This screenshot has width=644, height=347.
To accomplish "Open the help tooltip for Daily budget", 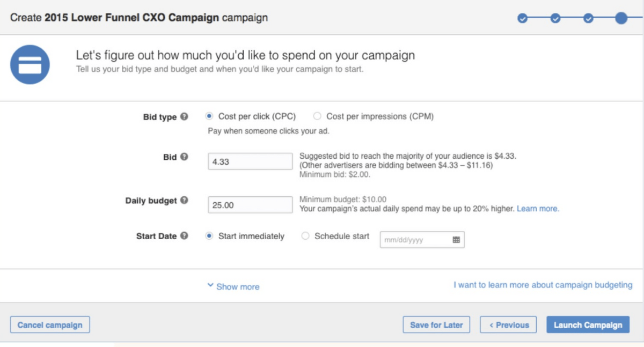I will [184, 201].
